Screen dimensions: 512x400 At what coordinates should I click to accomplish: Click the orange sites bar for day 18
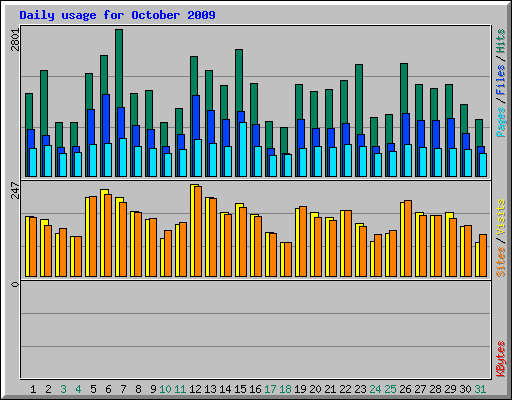click(288, 259)
